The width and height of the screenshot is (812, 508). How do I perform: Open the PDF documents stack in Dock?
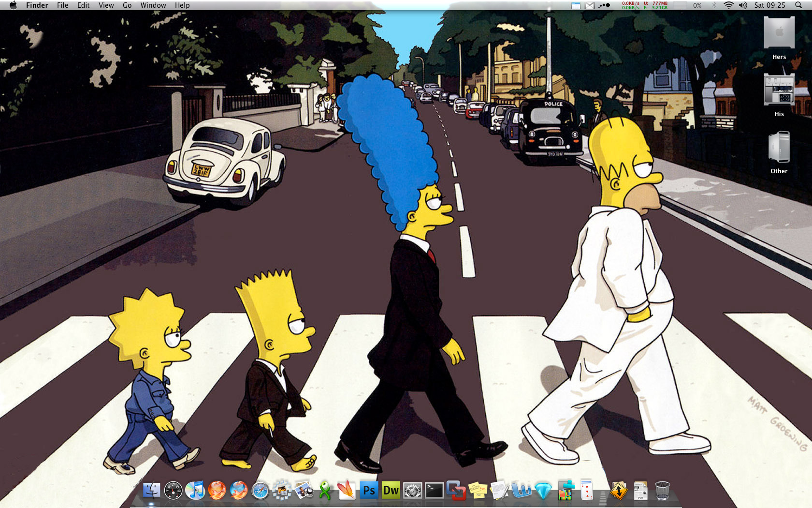click(x=640, y=491)
